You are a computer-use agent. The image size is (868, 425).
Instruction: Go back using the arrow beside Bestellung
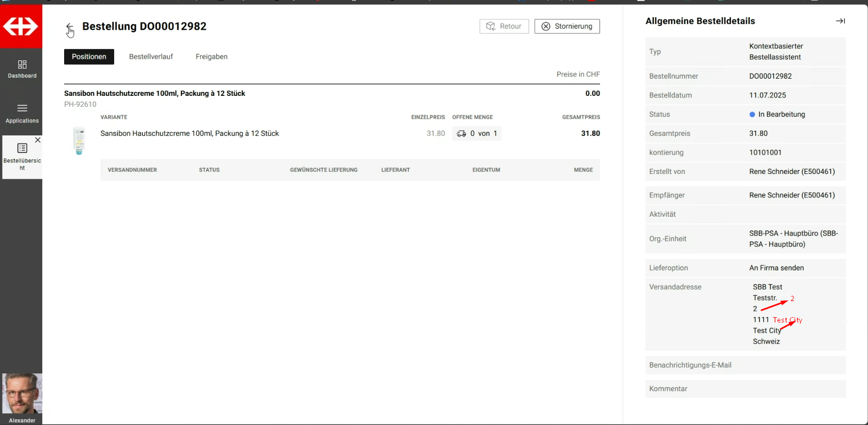[x=69, y=27]
